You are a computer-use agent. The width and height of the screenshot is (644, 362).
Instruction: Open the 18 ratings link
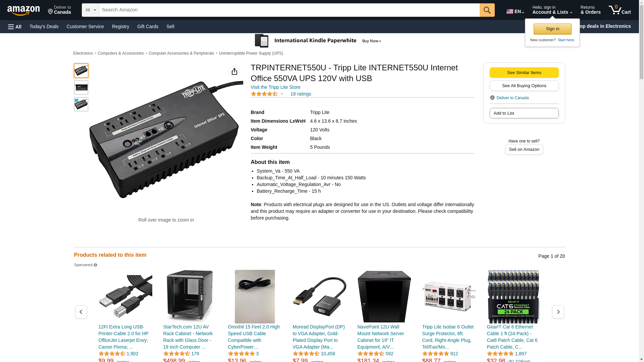point(301,94)
